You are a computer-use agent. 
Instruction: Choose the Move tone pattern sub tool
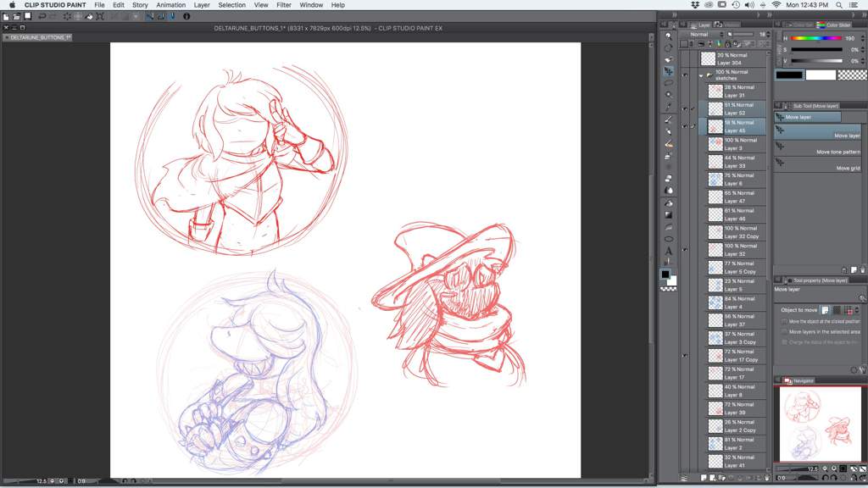point(818,148)
